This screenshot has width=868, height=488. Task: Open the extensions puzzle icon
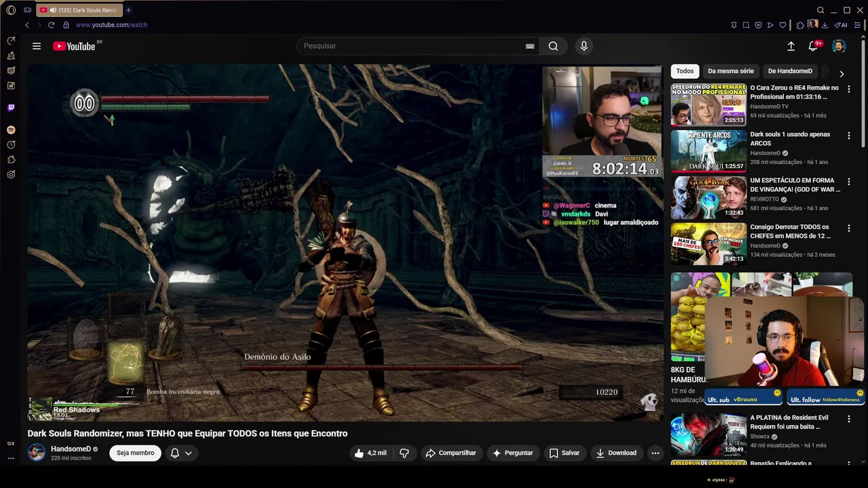[800, 25]
